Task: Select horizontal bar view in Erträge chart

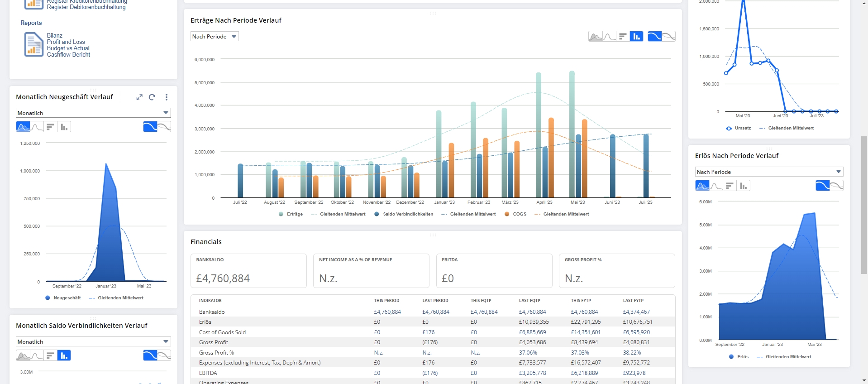Action: (623, 37)
